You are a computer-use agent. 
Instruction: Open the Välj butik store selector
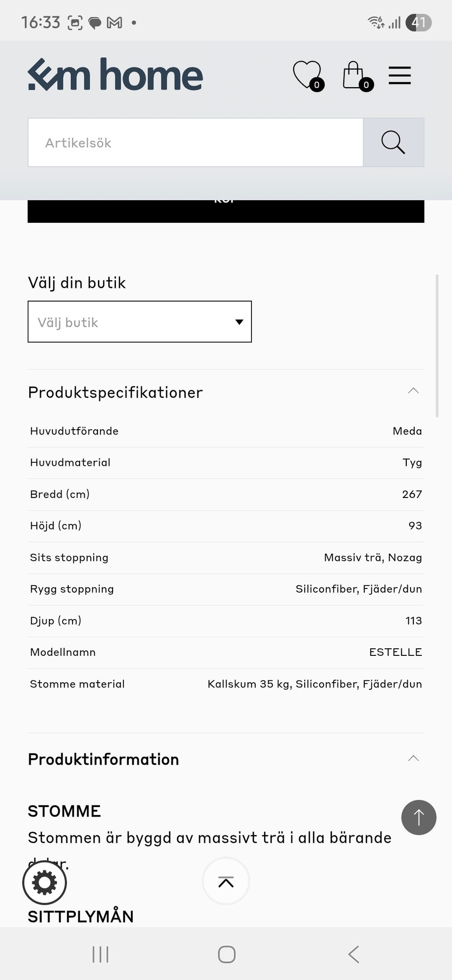pyautogui.click(x=140, y=322)
